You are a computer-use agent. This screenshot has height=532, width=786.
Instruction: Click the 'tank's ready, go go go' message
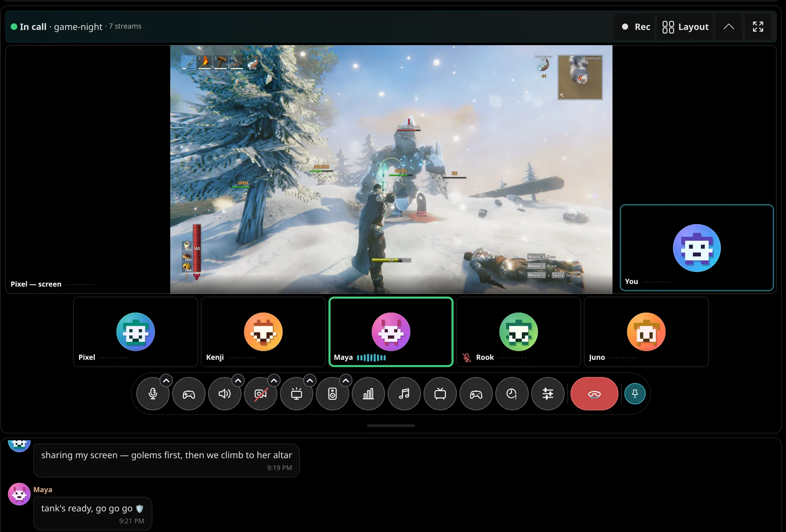(x=93, y=514)
